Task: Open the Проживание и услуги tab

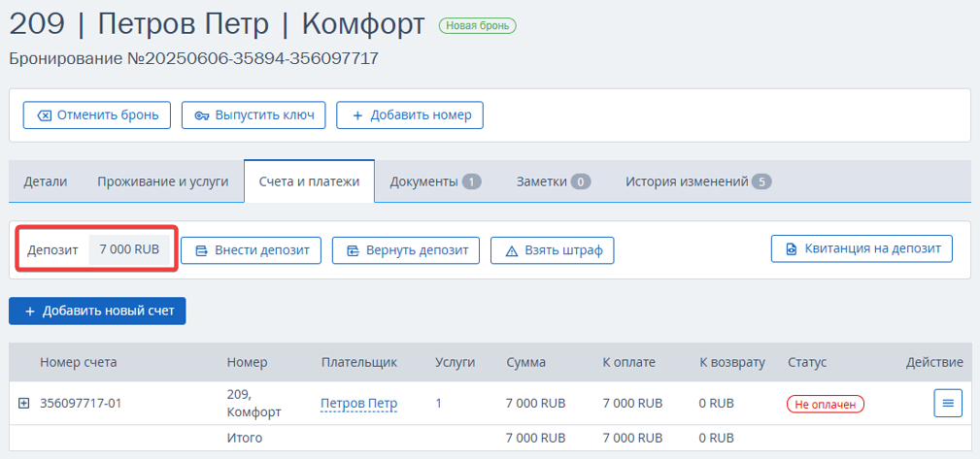Action: click(162, 181)
